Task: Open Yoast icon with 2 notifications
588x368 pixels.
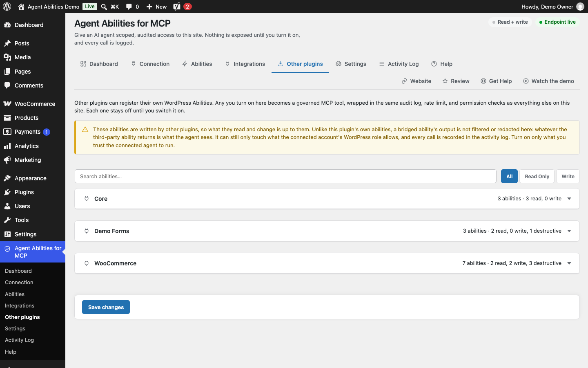Action: pos(177,7)
